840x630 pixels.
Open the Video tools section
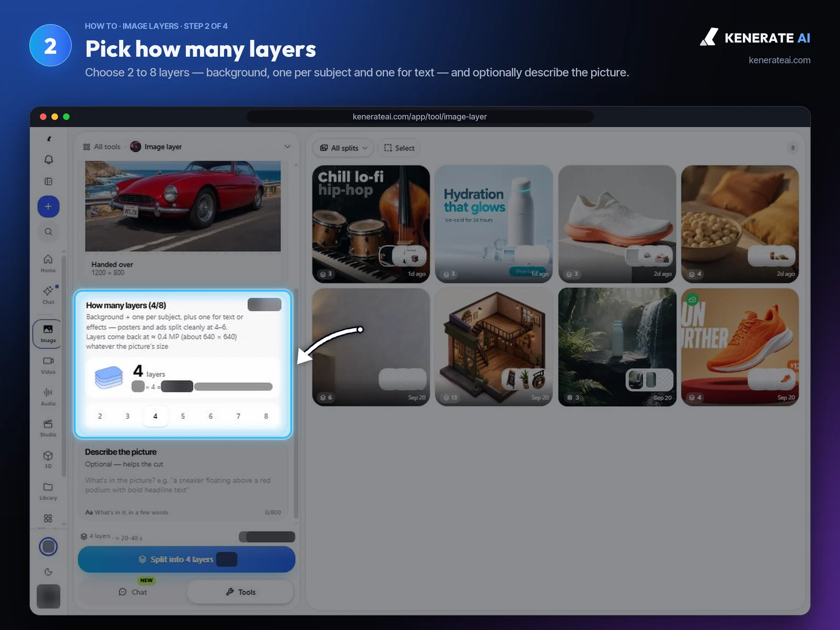coord(48,365)
